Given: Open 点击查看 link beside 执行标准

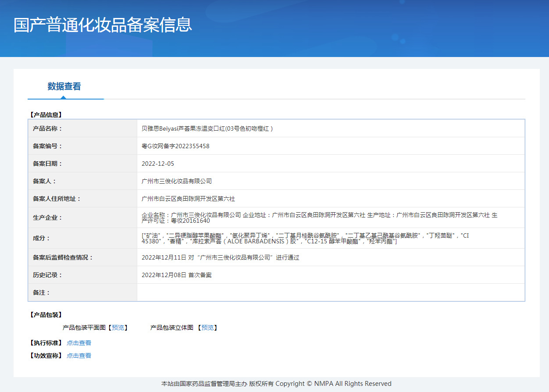Looking at the screenshot, I should (79, 343).
